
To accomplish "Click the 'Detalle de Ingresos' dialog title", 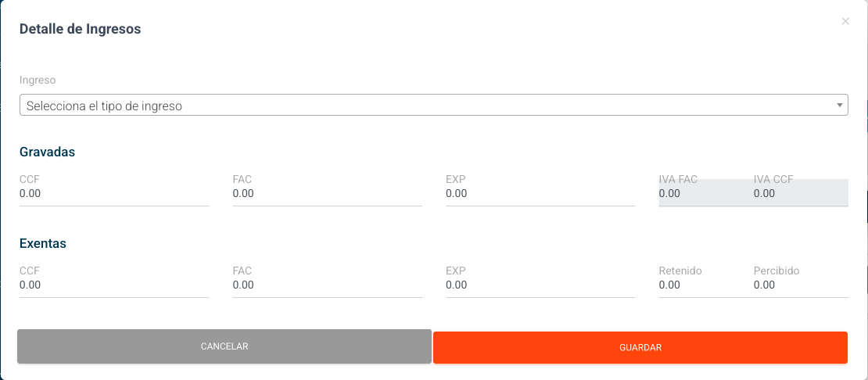I will point(80,29).
